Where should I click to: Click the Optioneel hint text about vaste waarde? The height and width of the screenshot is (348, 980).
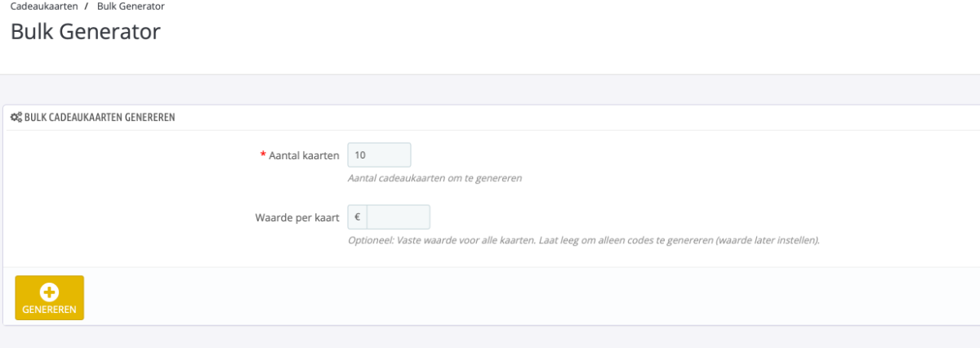(583, 241)
